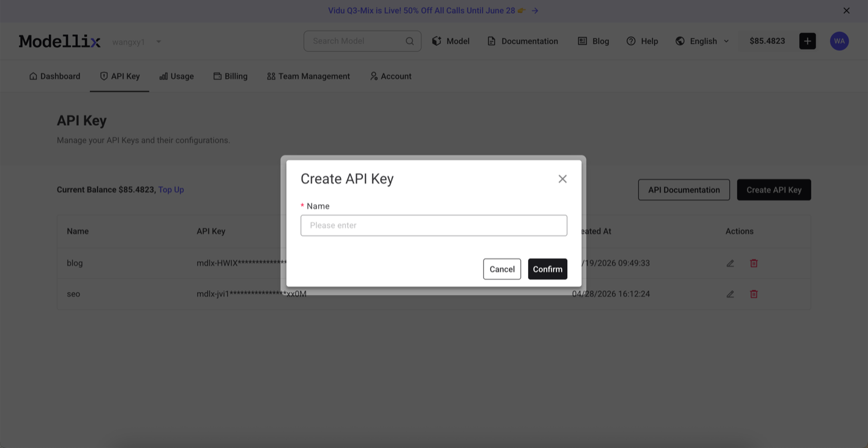The image size is (868, 448).
Task: Open the Vidu Q3-Mix promotion link
Action: [x=433, y=11]
